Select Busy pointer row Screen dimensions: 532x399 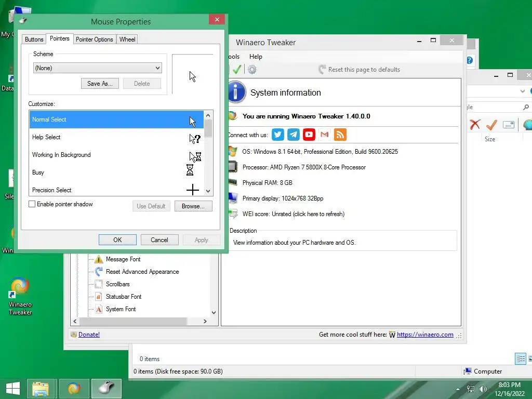116,172
